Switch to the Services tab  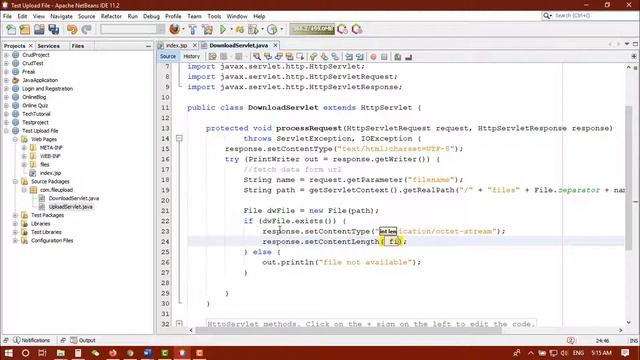(49, 46)
